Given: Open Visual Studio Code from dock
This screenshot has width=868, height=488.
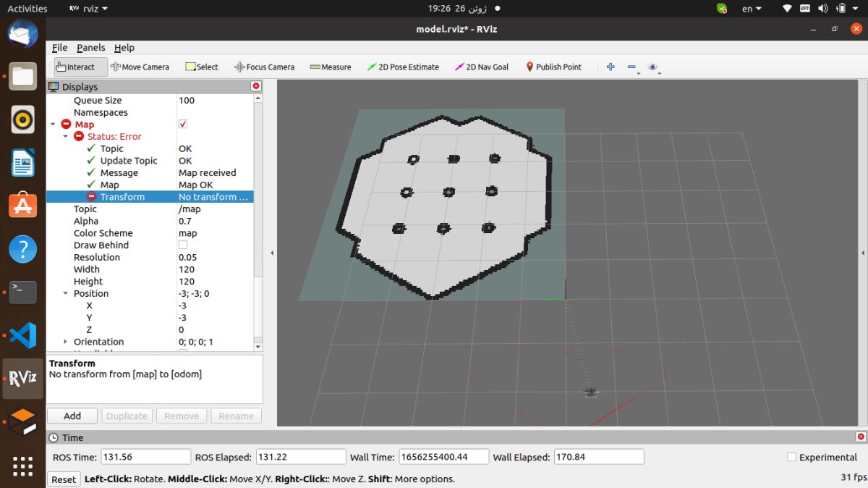Looking at the screenshot, I should (x=22, y=335).
